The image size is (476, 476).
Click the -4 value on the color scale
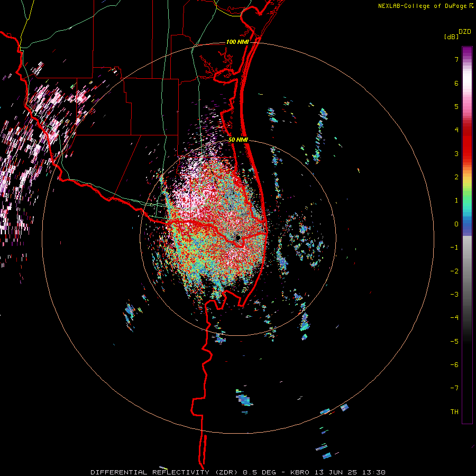454,318
